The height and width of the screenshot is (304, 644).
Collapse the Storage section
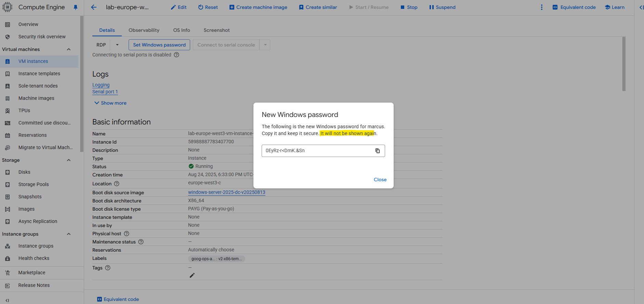coord(69,160)
